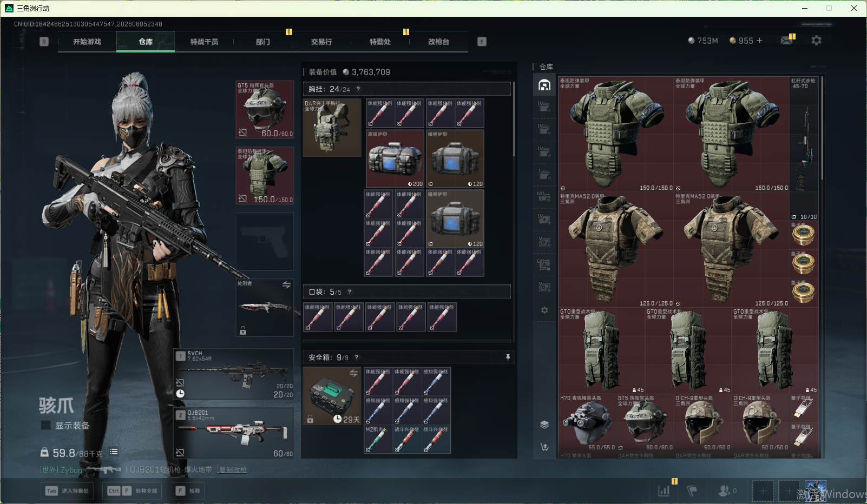Click the plus icon beside 955 currency
867x504 pixels.
[759, 41]
